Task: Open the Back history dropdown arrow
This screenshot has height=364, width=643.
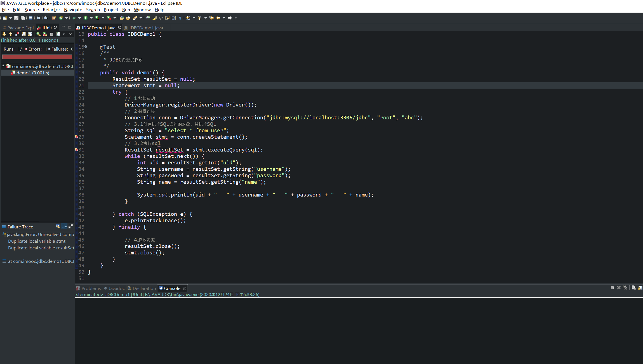Action: tap(224, 18)
